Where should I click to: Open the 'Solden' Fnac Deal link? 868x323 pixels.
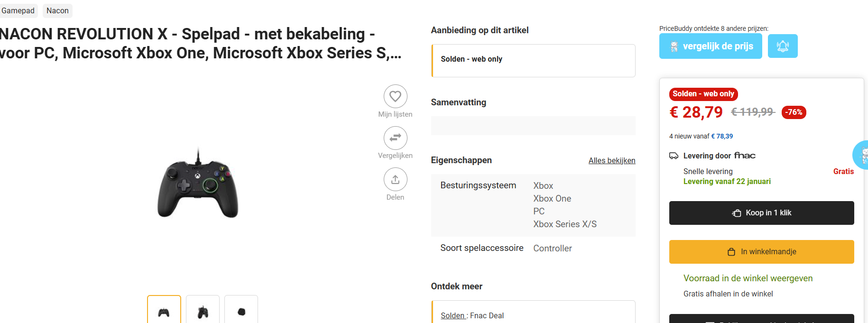(x=453, y=315)
